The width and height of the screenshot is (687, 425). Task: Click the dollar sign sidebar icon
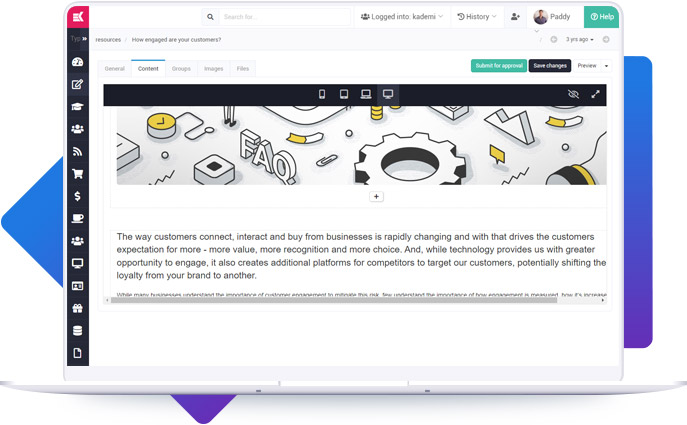point(77,196)
